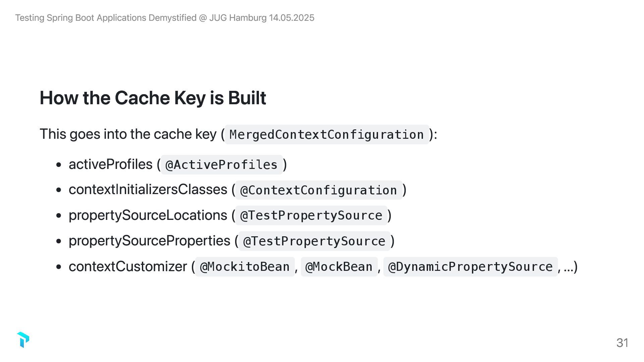Click the contextCustomizer bullet text

128,267
